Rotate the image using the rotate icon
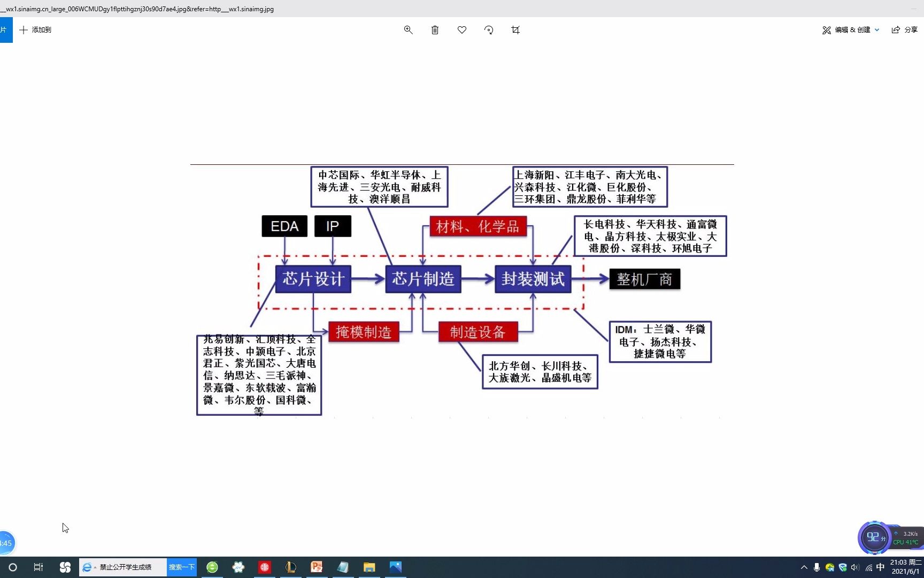This screenshot has height=578, width=924. click(x=489, y=30)
